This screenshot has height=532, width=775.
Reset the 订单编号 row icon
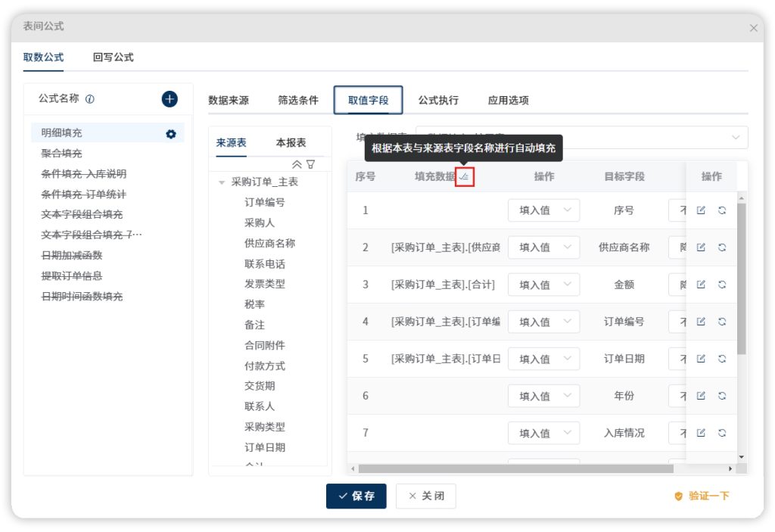pyautogui.click(x=722, y=322)
